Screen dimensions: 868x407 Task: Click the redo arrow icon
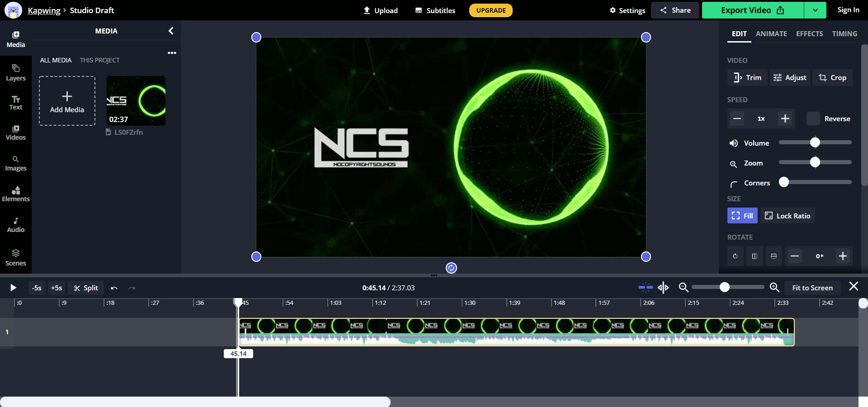point(132,288)
